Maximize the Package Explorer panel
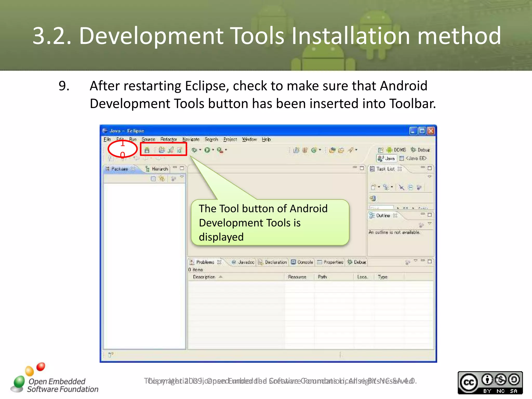This screenshot has height=399, width=532. click(x=182, y=168)
